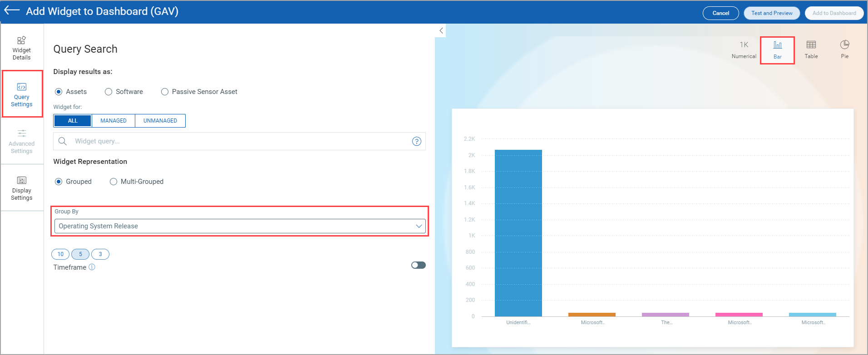Open Query Settings sidebar section
Viewport: 868px width, 355px height.
tap(22, 94)
